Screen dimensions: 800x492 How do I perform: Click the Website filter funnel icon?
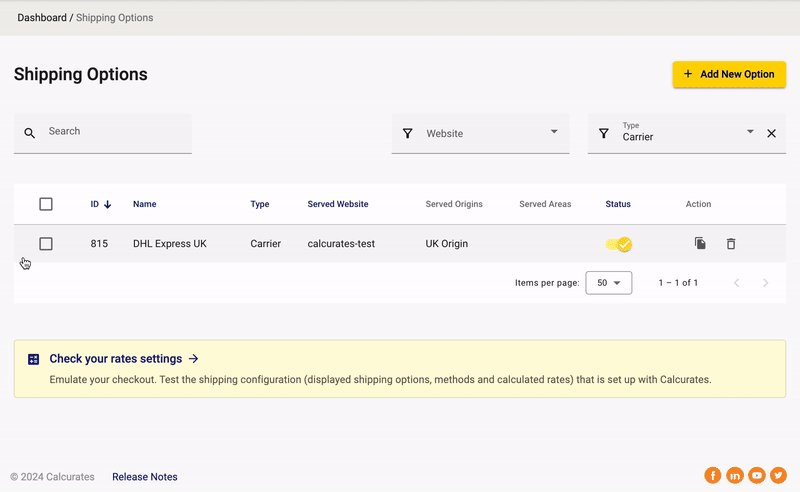408,133
